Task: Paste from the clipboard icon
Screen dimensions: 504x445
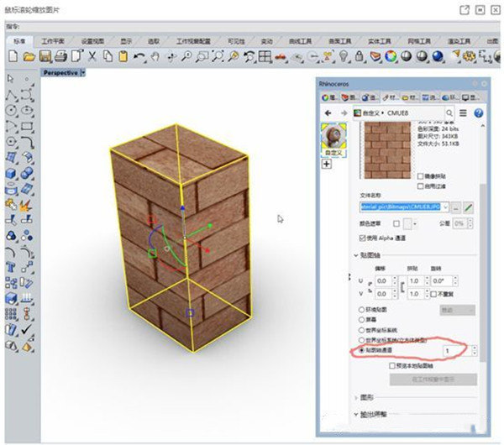Action: (x=123, y=56)
